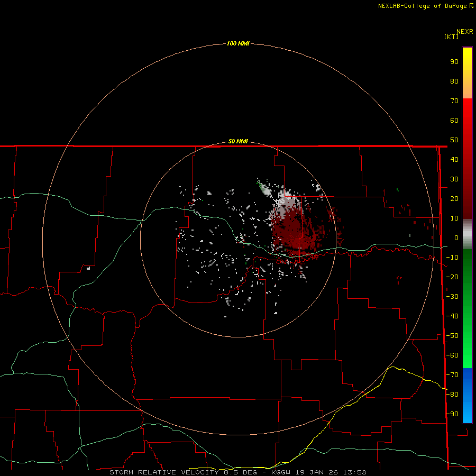Click the -60 value on velocity scale

point(452,355)
